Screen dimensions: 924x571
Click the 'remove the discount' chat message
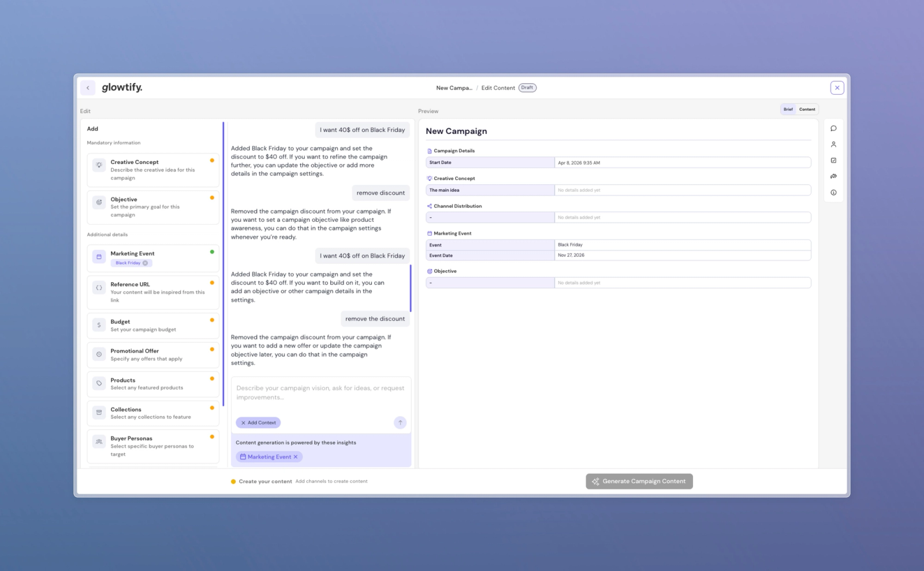[375, 319]
